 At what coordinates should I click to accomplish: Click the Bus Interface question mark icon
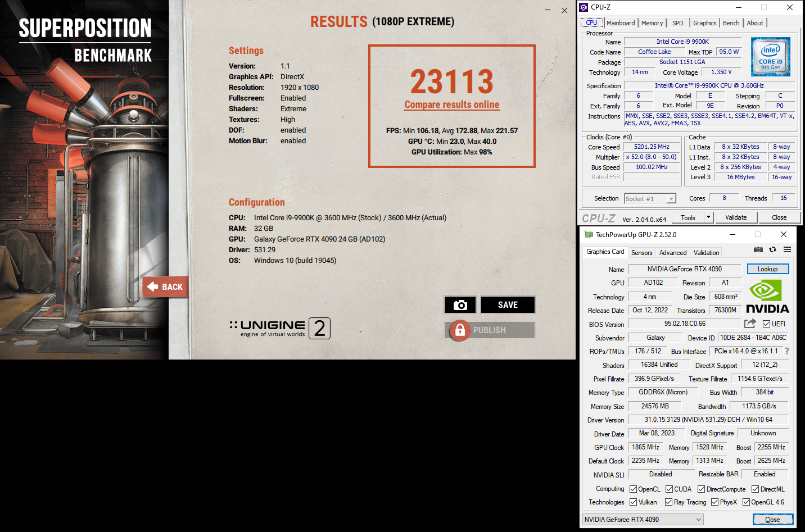[x=787, y=351]
